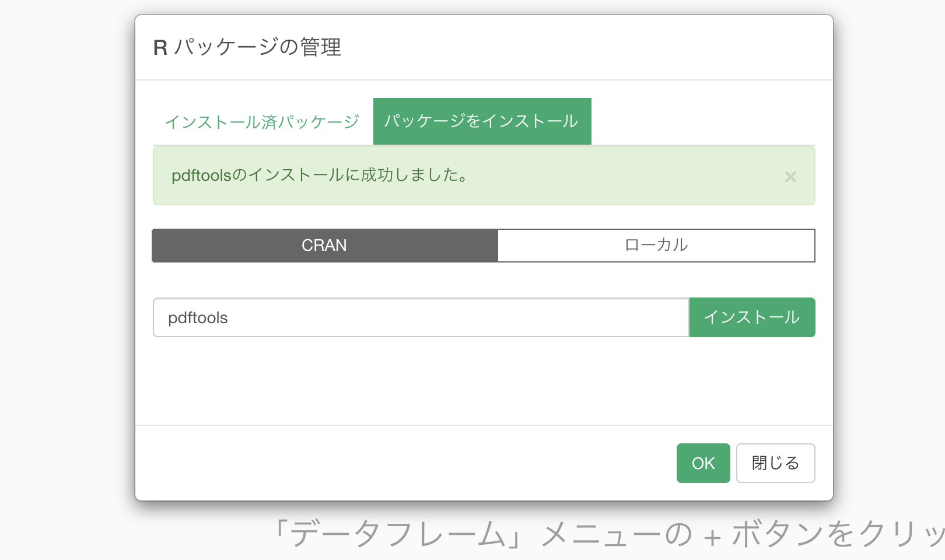Image resolution: width=945 pixels, height=560 pixels.
Task: Switch to インストール済パッケージ tab
Action: tap(262, 121)
